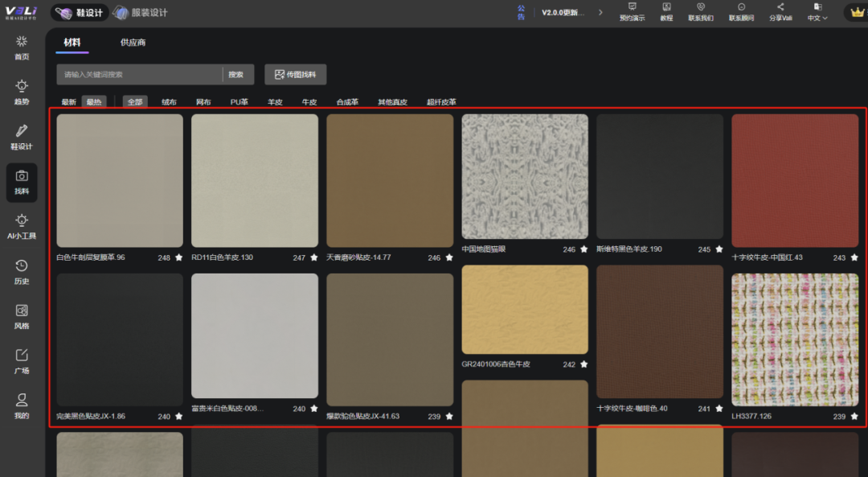
Task: Click the gold crown VIP icon
Action: 857,12
